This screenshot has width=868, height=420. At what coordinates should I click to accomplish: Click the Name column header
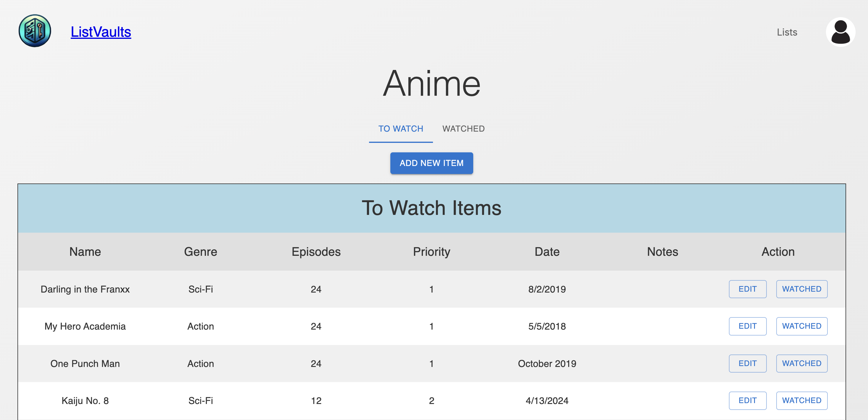[x=85, y=252]
